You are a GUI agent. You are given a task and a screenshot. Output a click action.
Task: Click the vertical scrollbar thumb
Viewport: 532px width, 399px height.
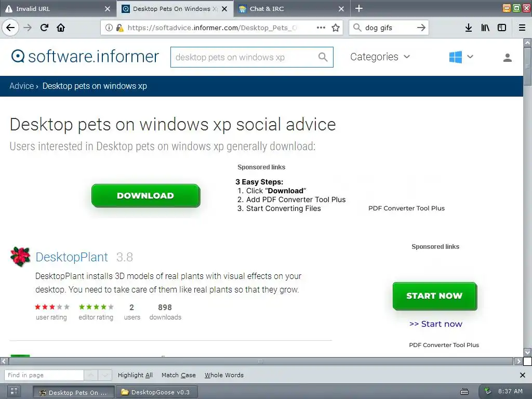pos(527,66)
